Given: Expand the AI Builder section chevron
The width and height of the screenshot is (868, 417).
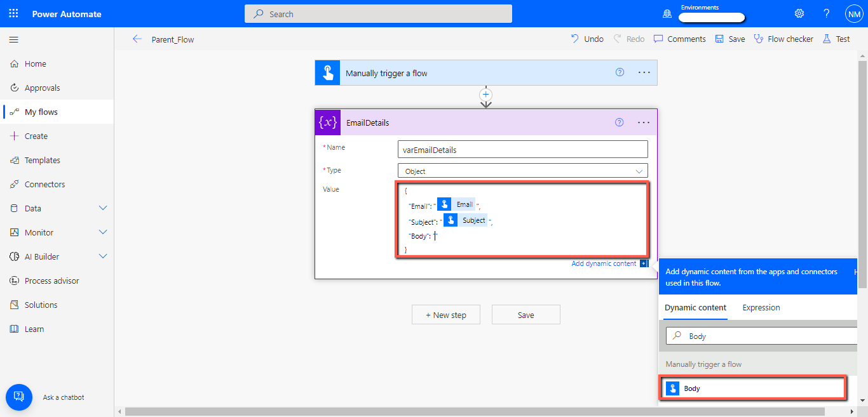Looking at the screenshot, I should tap(103, 256).
